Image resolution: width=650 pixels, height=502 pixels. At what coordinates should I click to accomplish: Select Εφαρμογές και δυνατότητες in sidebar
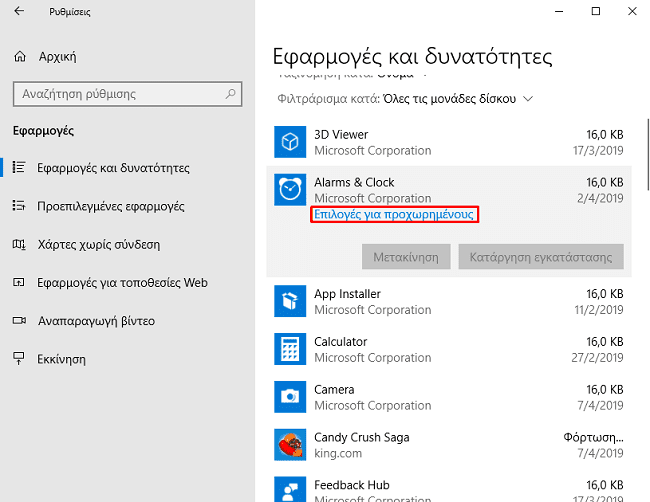tap(113, 168)
